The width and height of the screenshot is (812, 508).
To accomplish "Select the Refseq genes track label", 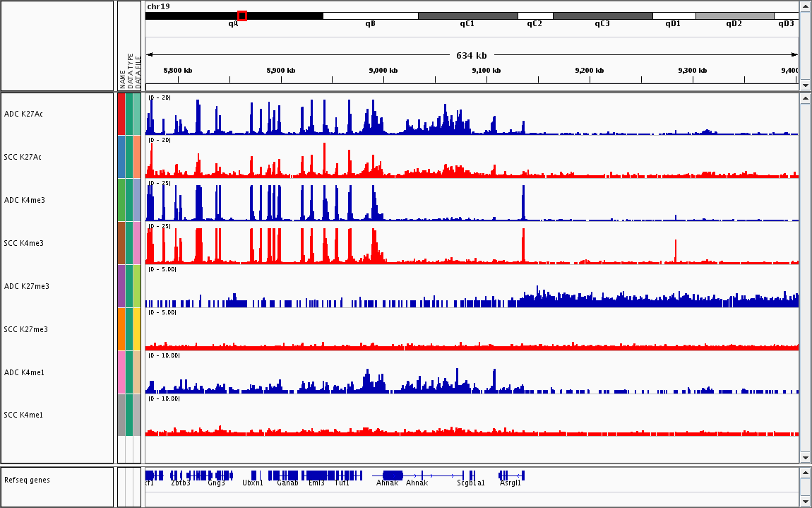I will (26, 480).
